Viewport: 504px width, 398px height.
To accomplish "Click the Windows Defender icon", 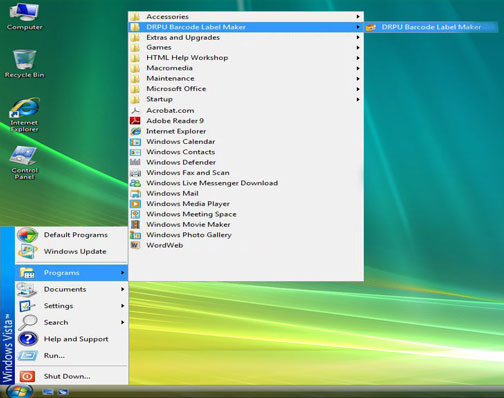I will 135,162.
